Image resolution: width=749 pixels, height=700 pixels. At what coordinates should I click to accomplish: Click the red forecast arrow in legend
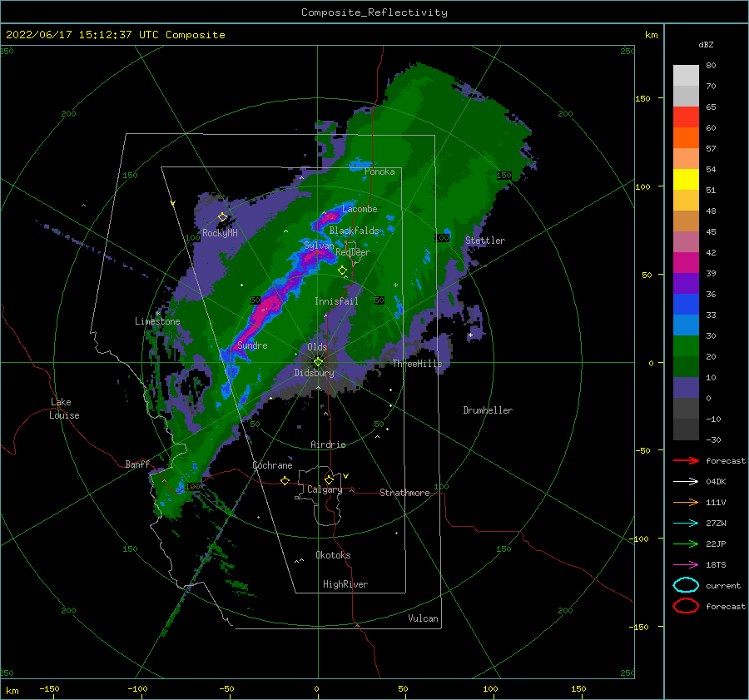coord(686,460)
